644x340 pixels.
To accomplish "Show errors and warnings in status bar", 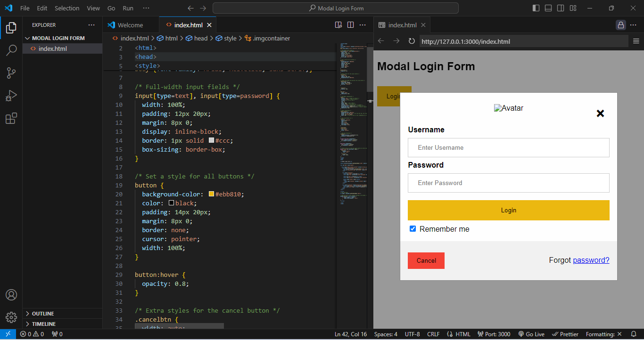I will [x=32, y=334].
